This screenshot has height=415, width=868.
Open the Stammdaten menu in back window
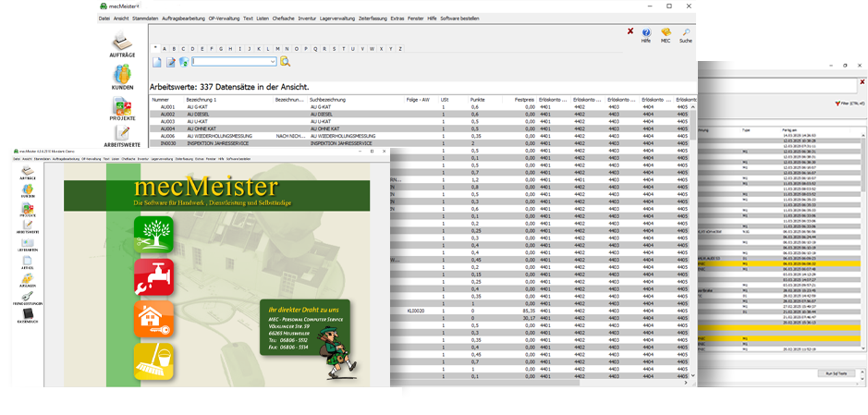point(145,18)
